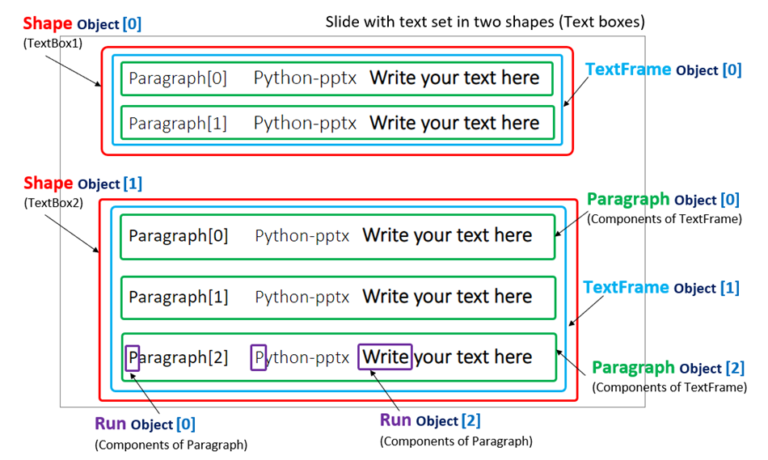Click the "(TextBox1)" caption

tap(53, 43)
